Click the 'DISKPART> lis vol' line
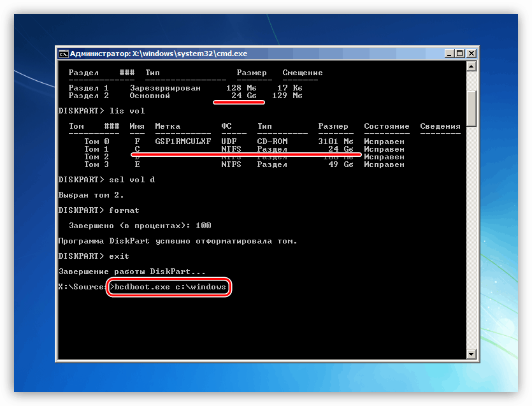The width and height of the screenshot is (532, 406). coord(101,111)
